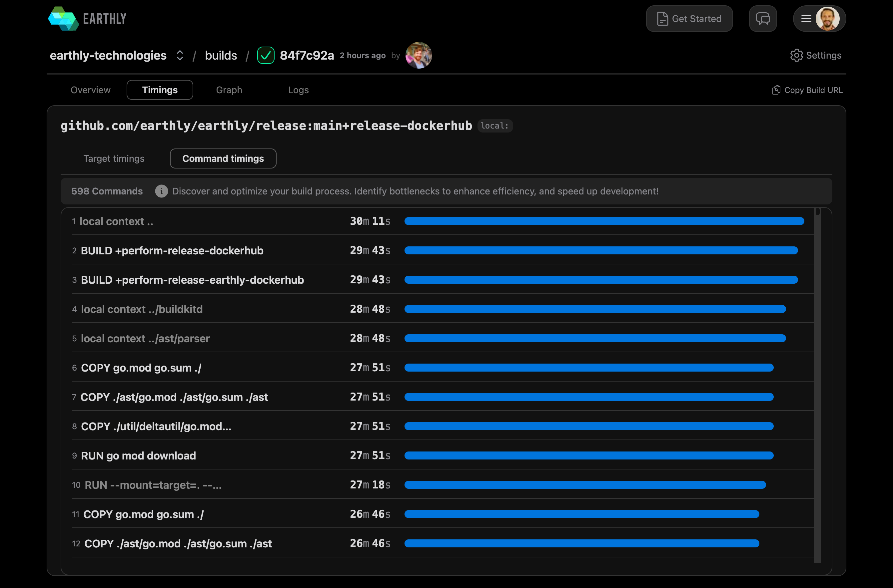Go to the builds breadcrumb link

coord(221,56)
